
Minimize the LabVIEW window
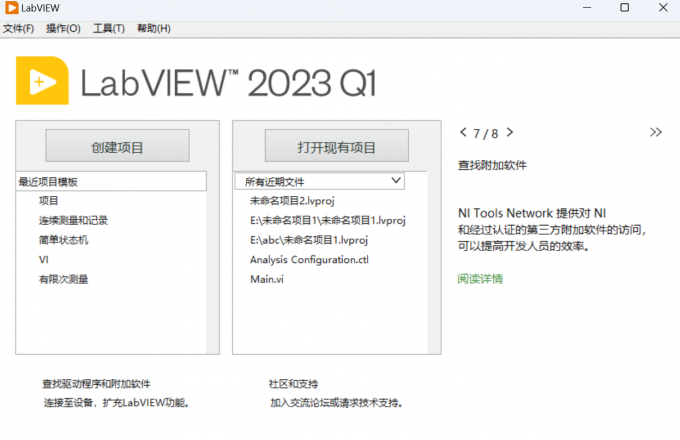tap(587, 8)
